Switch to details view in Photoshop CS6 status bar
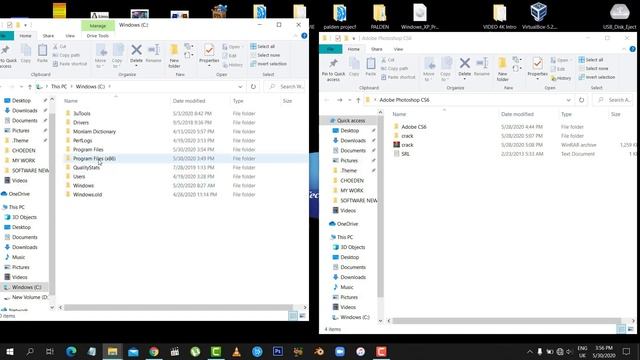 tap(621, 329)
